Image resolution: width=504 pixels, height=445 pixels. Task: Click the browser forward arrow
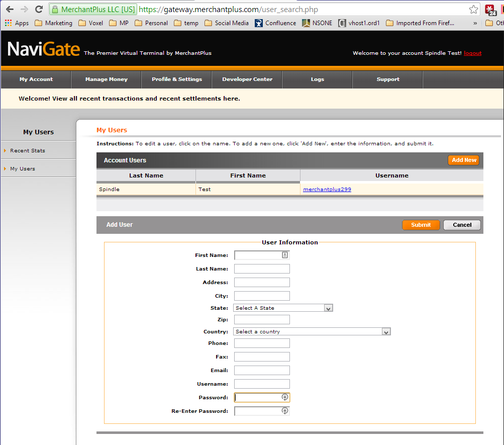(25, 10)
